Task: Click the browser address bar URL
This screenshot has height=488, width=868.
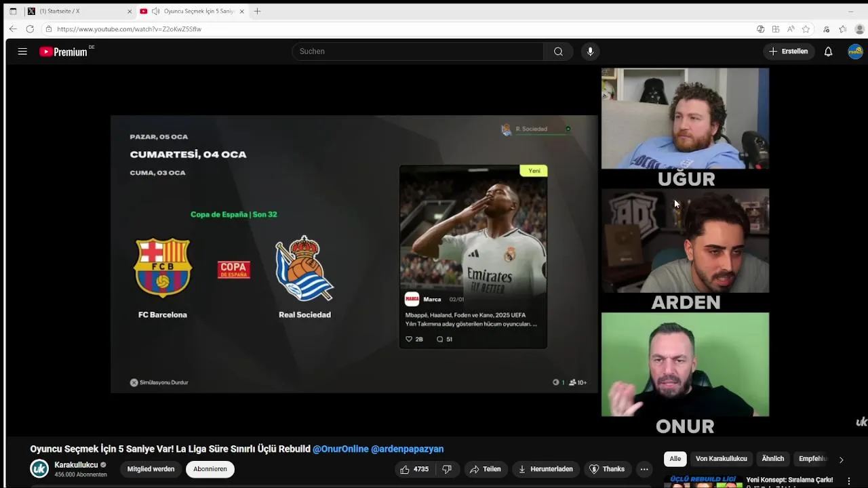Action: pos(129,29)
